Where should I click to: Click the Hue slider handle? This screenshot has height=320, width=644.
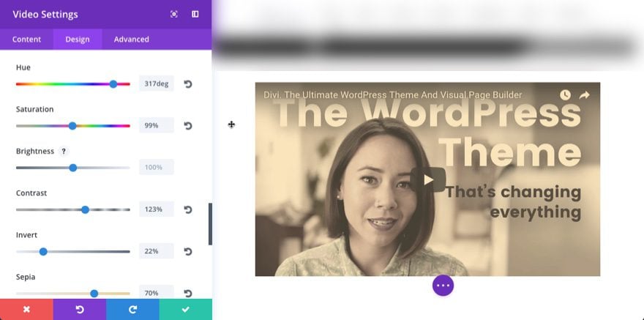[113, 84]
